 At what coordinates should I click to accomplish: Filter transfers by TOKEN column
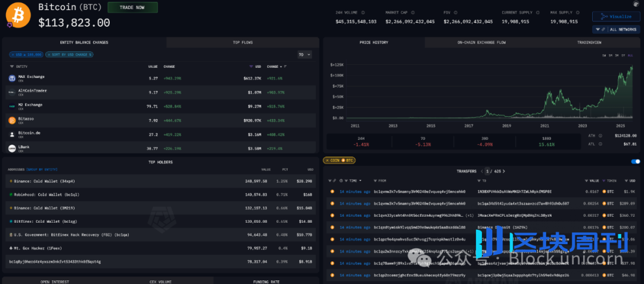pyautogui.click(x=603, y=180)
